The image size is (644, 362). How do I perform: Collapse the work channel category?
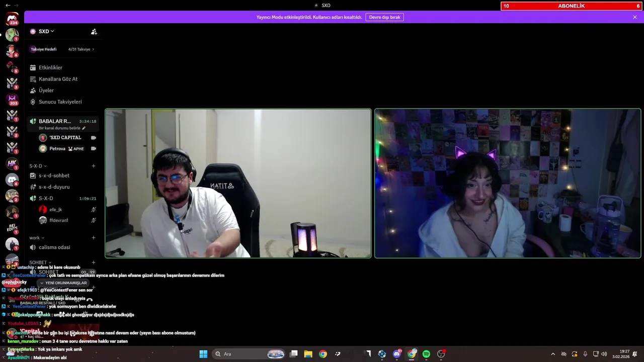[x=36, y=238]
